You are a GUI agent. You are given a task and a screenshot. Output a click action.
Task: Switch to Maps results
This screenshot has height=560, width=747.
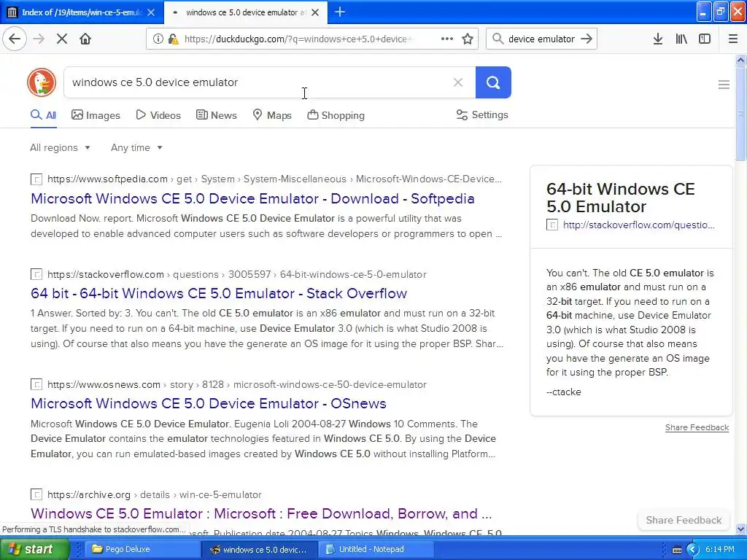pyautogui.click(x=272, y=115)
